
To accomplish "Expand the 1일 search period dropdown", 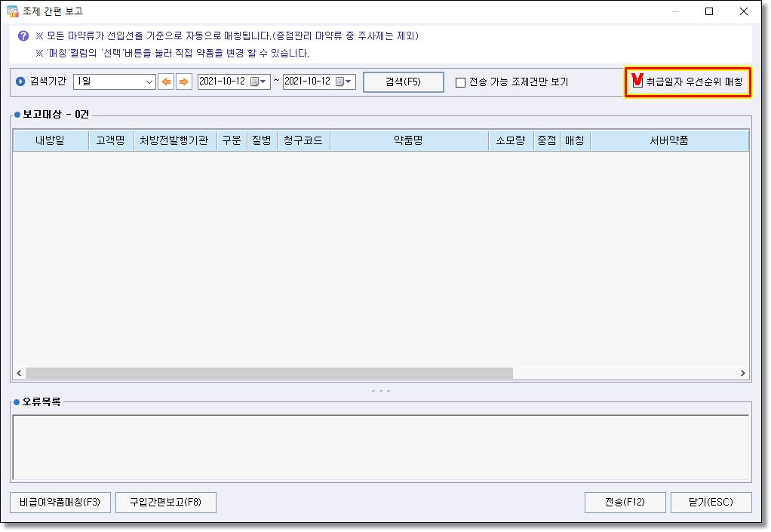I will [148, 81].
